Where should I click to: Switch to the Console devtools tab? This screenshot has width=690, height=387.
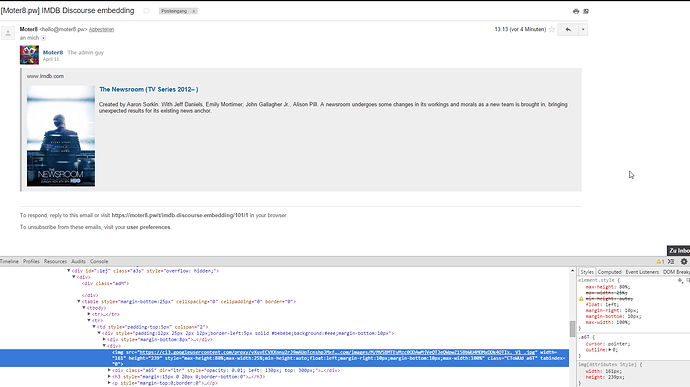(99, 262)
